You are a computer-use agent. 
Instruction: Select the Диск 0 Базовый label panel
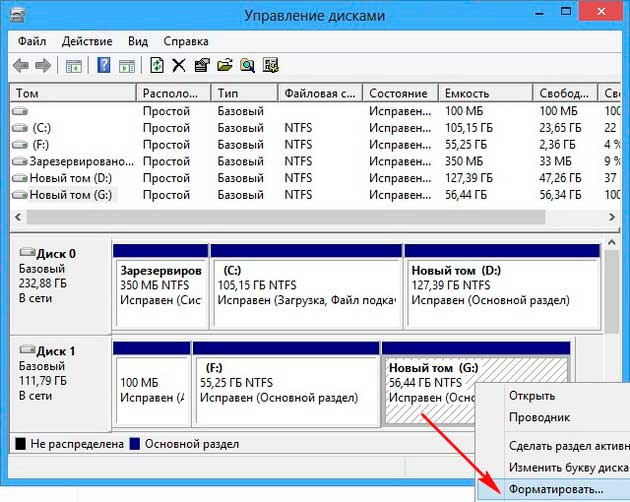click(60, 285)
